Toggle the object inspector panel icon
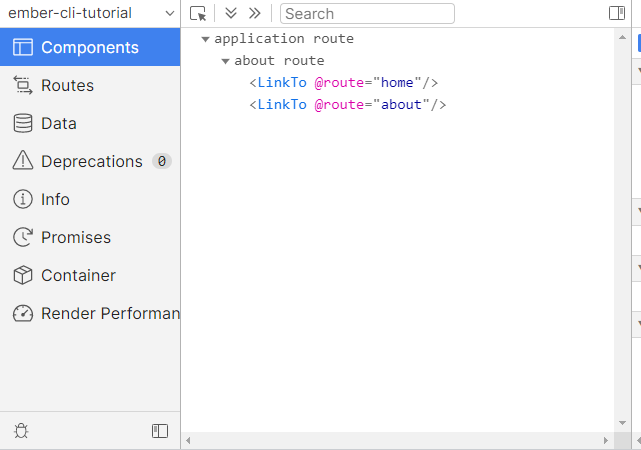The height and width of the screenshot is (450, 641). (617, 13)
